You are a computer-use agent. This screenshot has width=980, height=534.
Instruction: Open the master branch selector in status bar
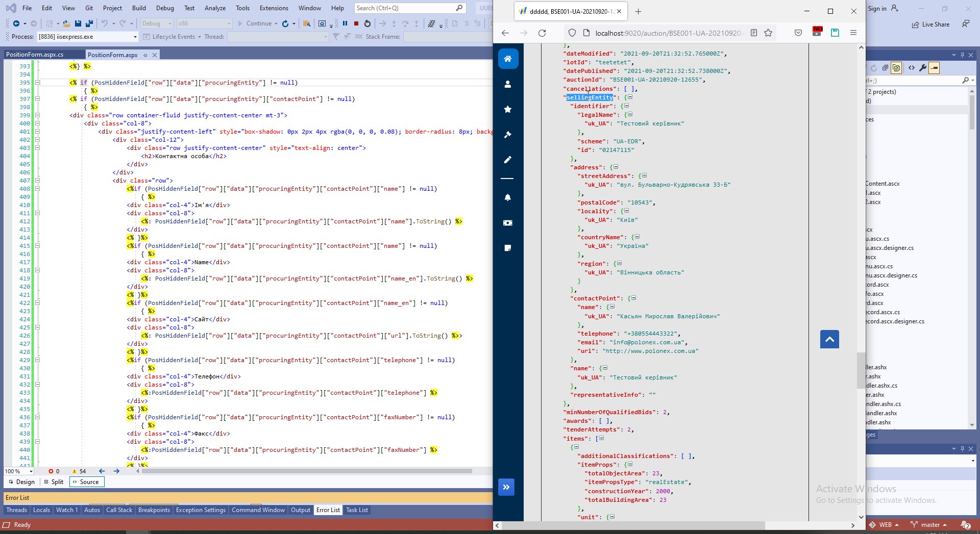[929, 525]
